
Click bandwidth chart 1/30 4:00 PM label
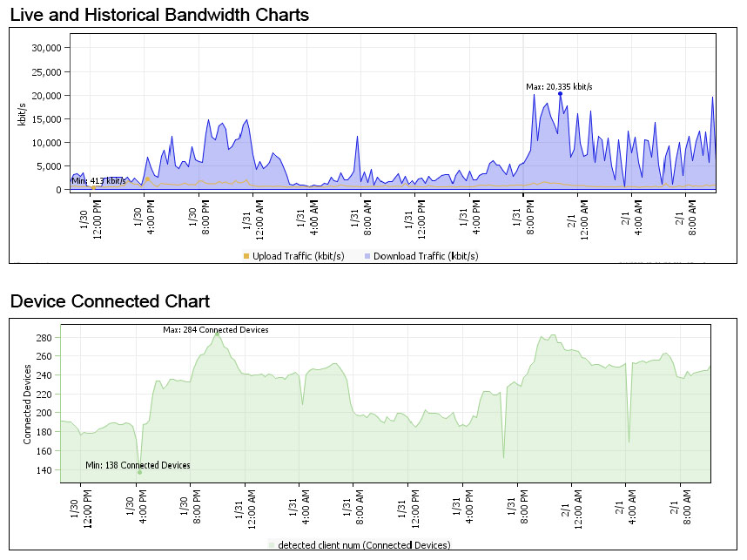pos(144,217)
